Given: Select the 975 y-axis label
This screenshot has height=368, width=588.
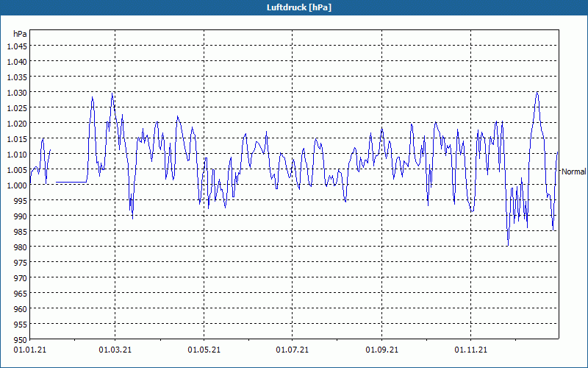Looking at the screenshot, I should [x=21, y=263].
